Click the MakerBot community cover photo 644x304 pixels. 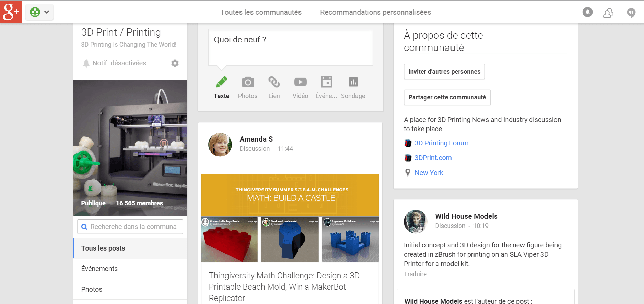(130, 147)
